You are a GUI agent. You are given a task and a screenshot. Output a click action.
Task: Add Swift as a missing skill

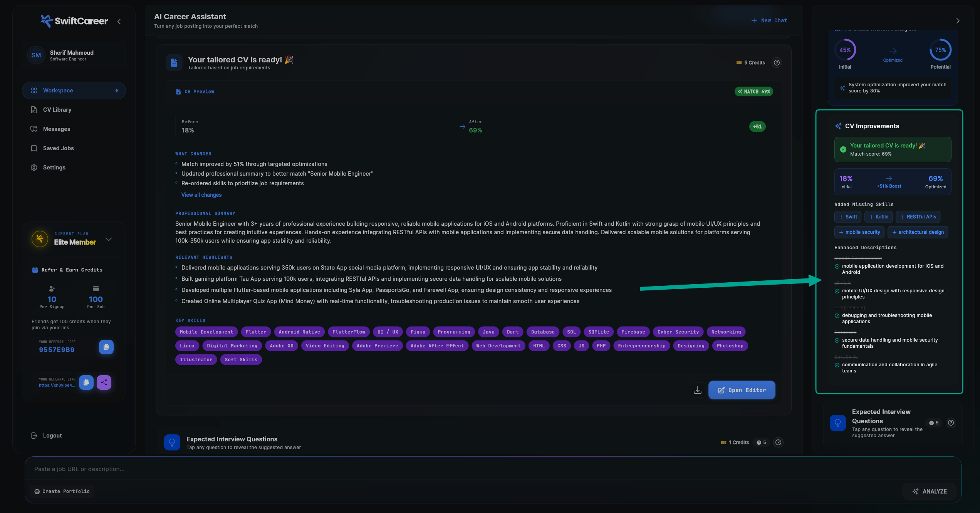[x=847, y=216]
